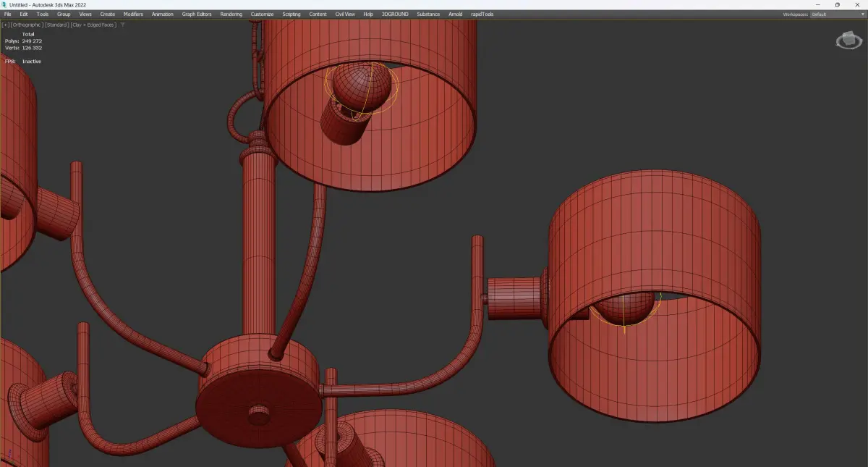Open the rapidTools menu
The image size is (868, 467).
tap(482, 14)
